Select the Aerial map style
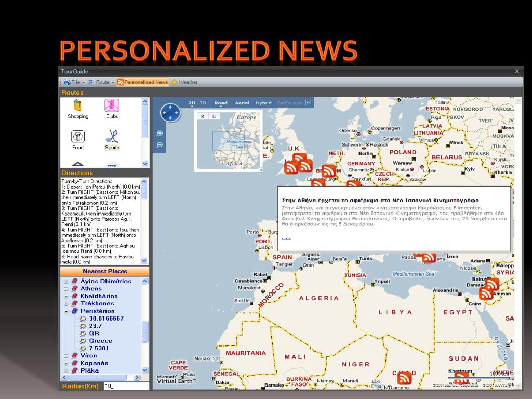 242,103
